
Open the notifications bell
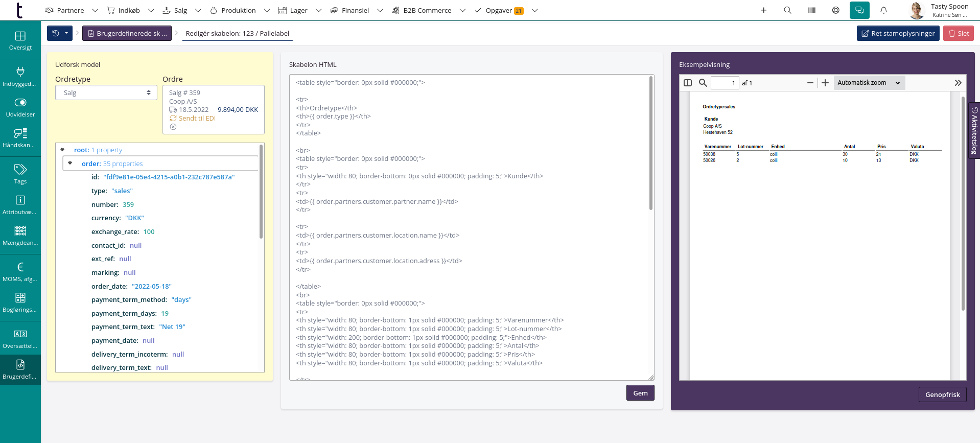point(883,10)
